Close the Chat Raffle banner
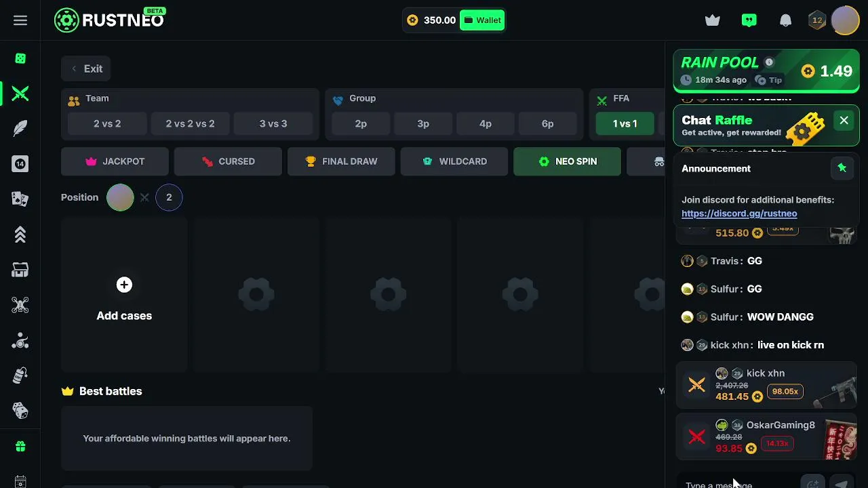The image size is (868, 488). coord(844,121)
